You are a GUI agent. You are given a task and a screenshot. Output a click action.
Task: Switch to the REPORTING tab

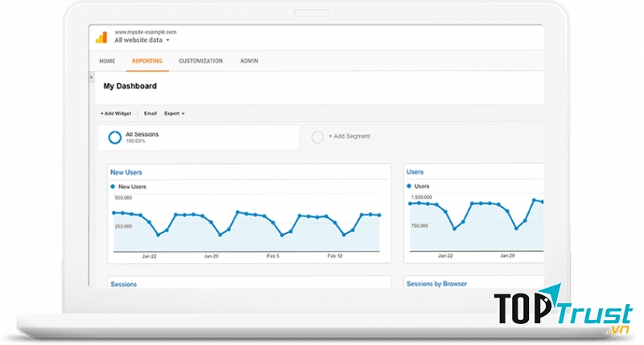[x=147, y=61]
